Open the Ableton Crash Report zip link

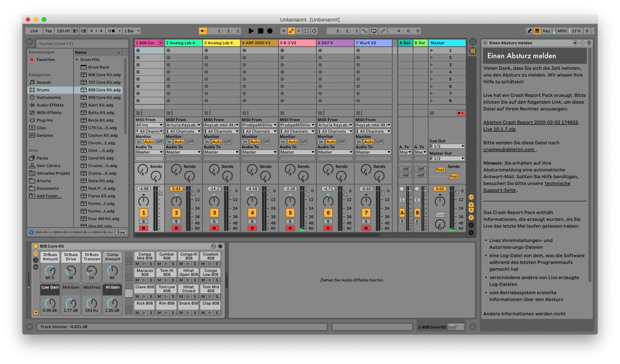[530, 126]
